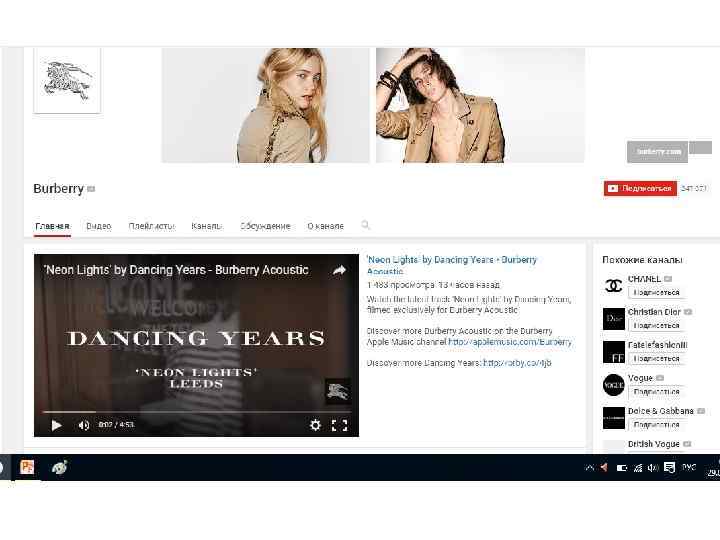
Task: Click the Fatalefashion channel logo
Action: click(x=613, y=352)
